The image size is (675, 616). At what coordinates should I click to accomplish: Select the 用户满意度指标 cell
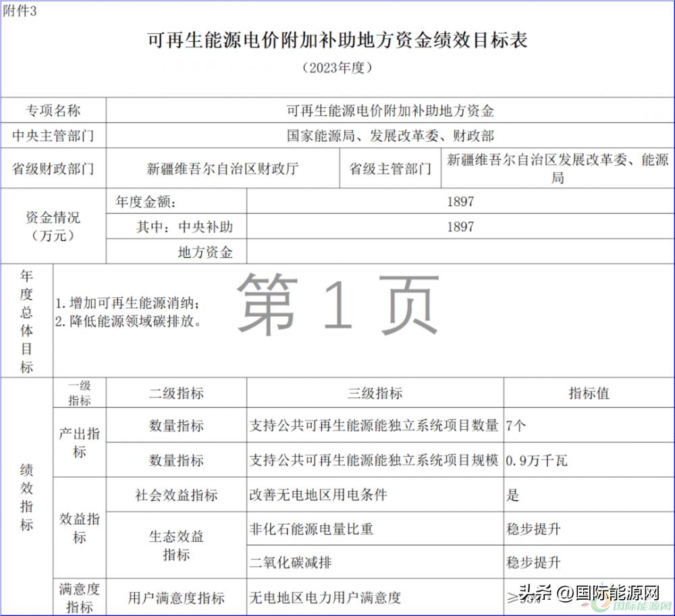pos(176,597)
